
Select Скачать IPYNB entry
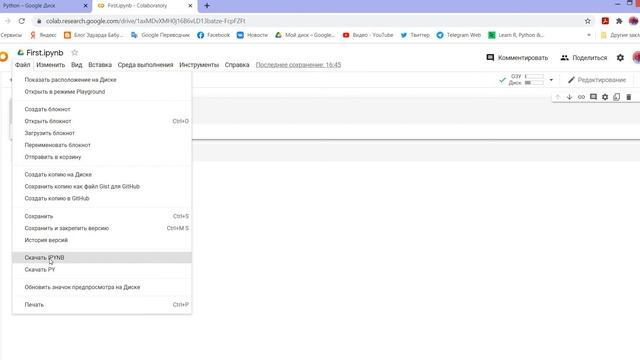[x=102, y=258]
